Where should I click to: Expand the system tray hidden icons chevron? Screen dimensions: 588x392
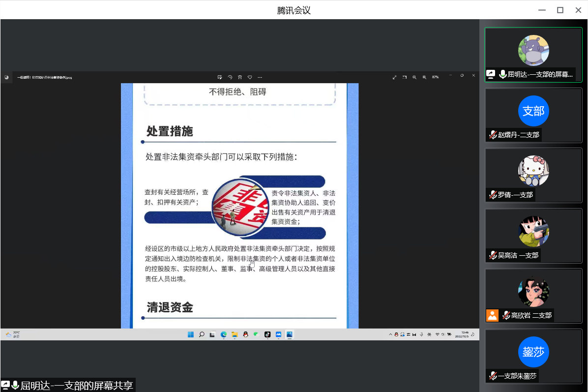coord(391,334)
